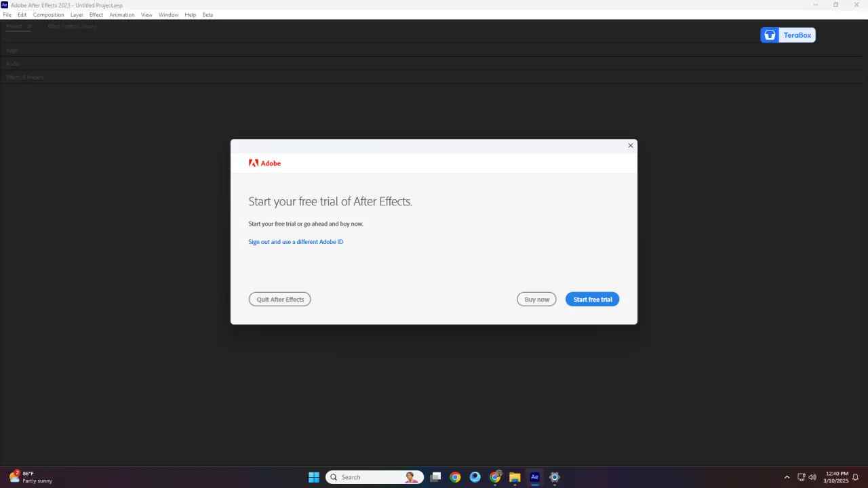The image size is (868, 488).
Task: Click Sign out and use a different Adobe ID
Action: point(296,242)
